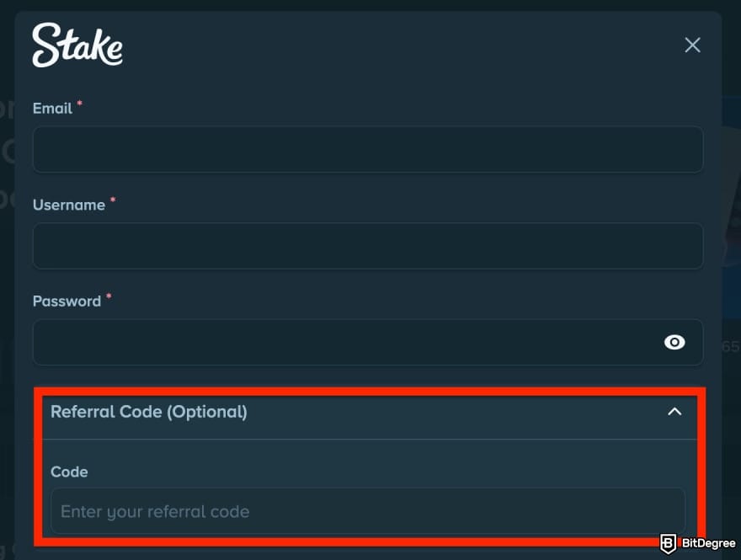Click the Email field label
The image size is (741, 560).
[x=51, y=108]
